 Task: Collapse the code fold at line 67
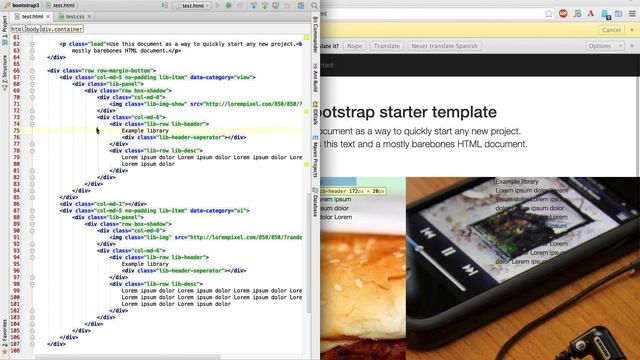[32, 77]
